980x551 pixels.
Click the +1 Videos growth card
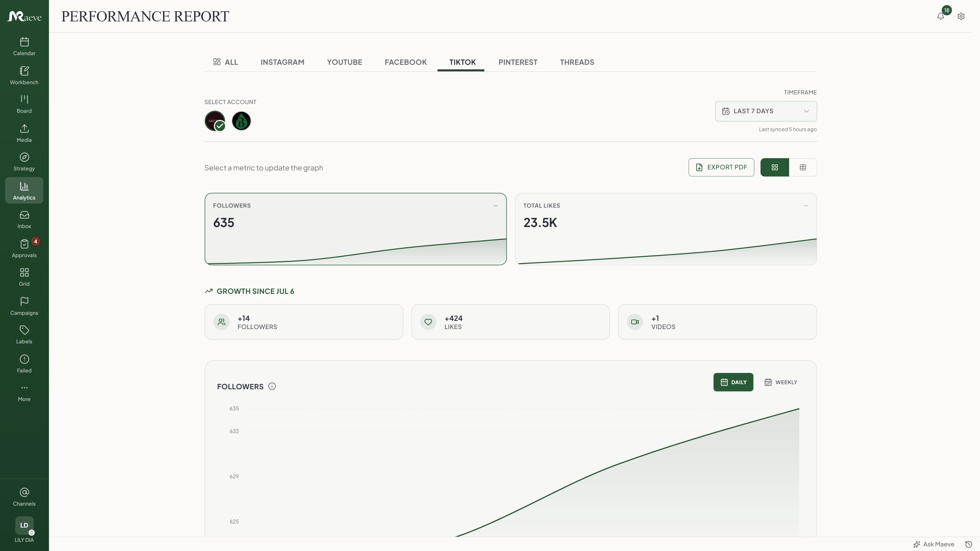tap(717, 322)
